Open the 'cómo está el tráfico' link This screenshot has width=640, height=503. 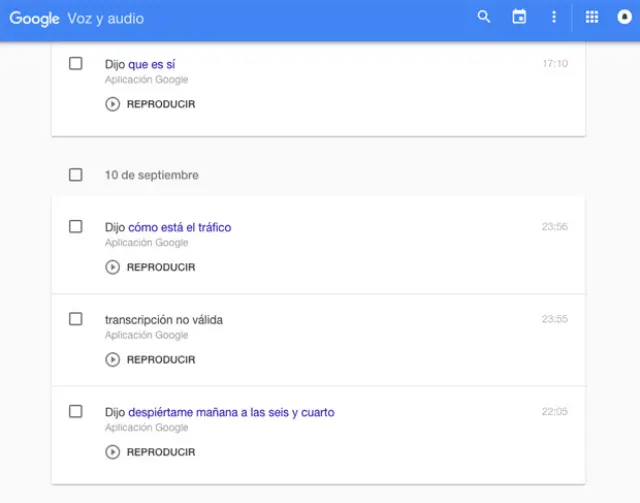pyautogui.click(x=179, y=227)
